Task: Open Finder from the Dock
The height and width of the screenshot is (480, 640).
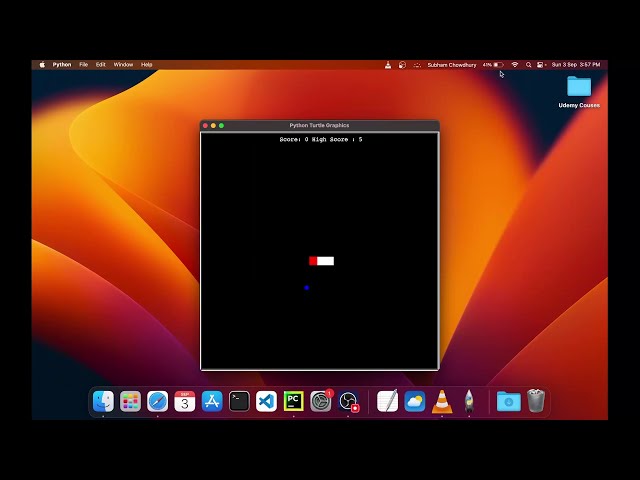Action: tap(103, 401)
